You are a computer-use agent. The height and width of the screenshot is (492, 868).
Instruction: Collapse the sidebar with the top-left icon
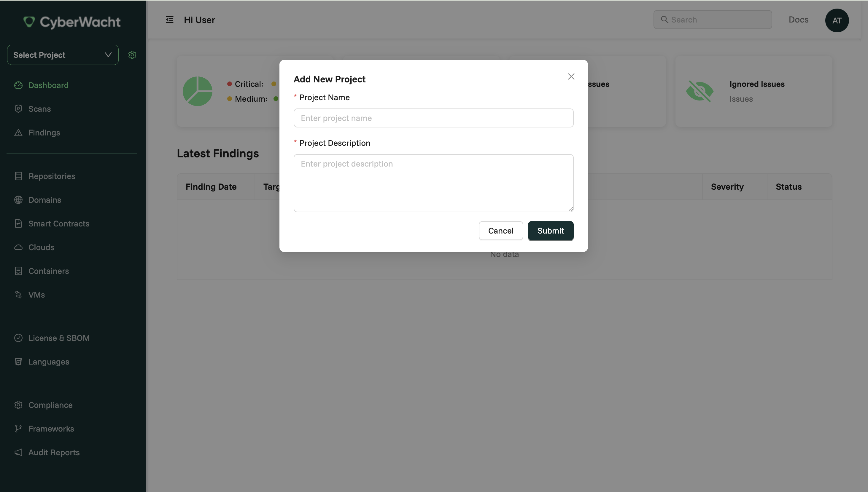pyautogui.click(x=169, y=20)
